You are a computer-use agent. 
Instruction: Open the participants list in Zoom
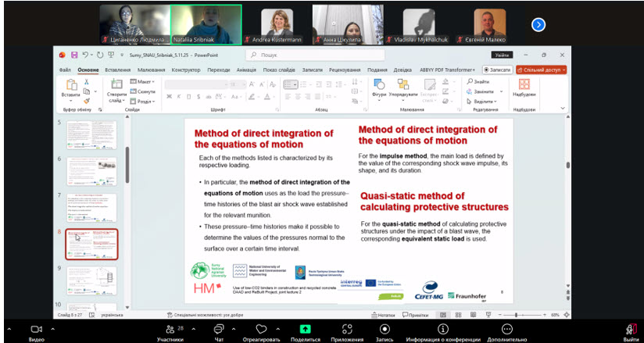[170, 330]
